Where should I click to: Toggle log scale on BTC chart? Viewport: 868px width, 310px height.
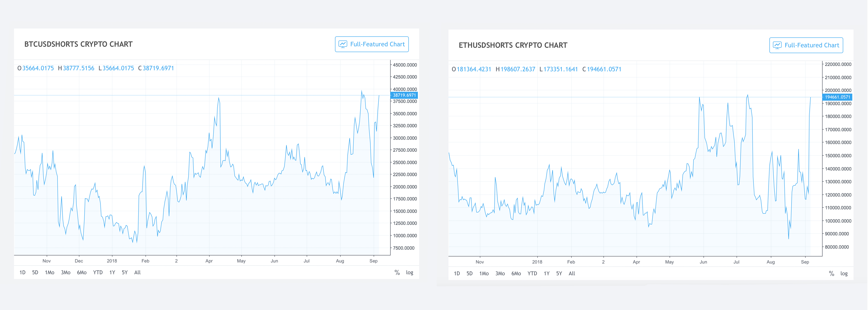(x=409, y=273)
